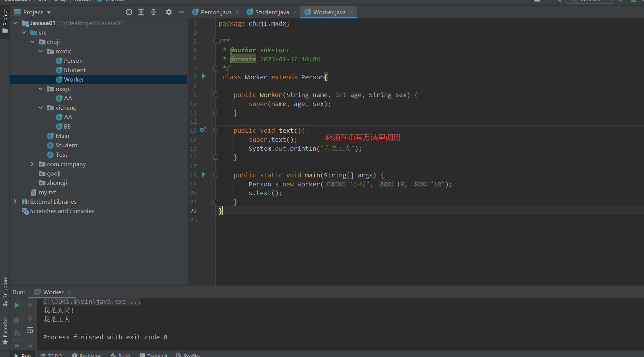Image resolution: width=644 pixels, height=357 pixels.
Task: Click the run gutter arrow beside main method
Action: click(204, 175)
